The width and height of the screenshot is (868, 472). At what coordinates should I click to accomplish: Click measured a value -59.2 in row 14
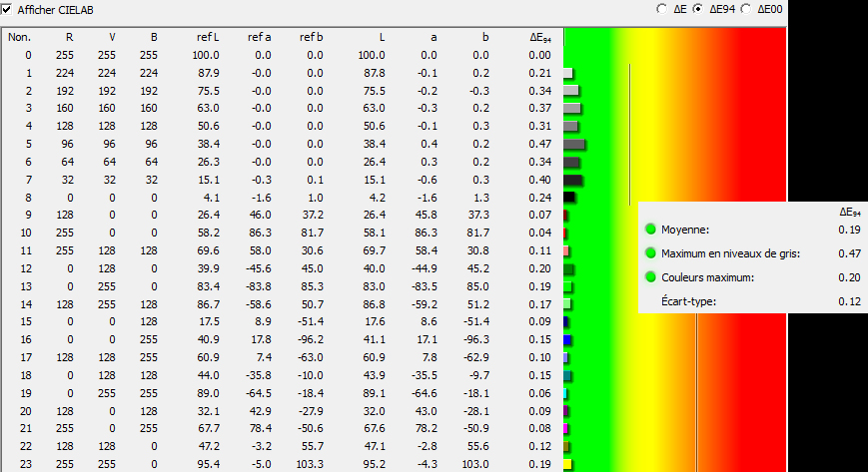[425, 304]
